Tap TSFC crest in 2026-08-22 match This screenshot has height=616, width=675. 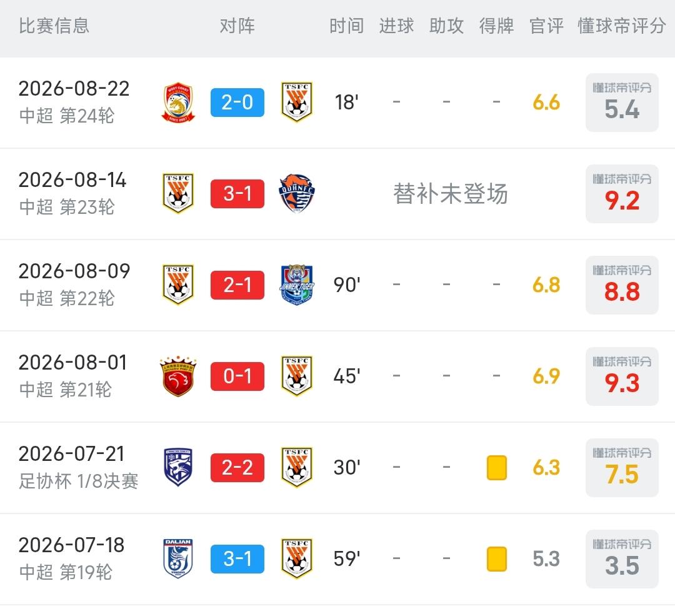tap(297, 103)
